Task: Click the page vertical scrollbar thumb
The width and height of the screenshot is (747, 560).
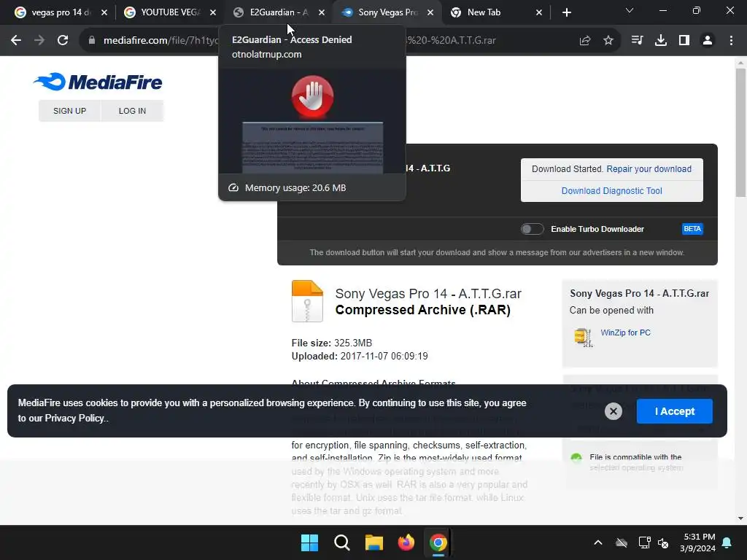Action: [740, 133]
